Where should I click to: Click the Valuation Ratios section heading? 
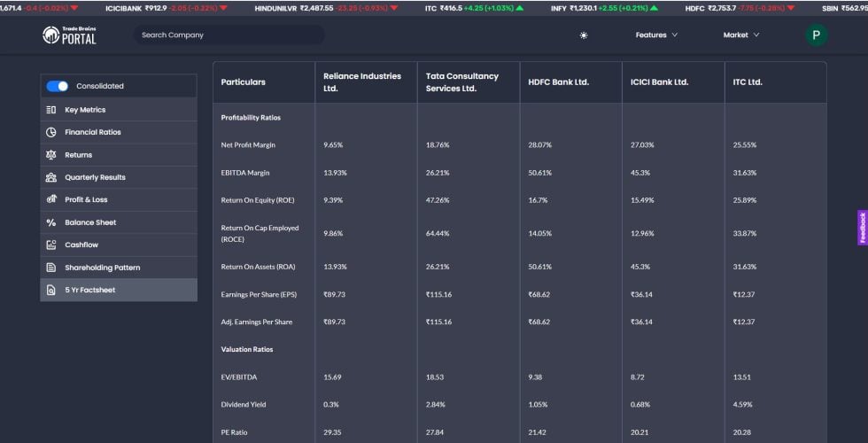(247, 349)
